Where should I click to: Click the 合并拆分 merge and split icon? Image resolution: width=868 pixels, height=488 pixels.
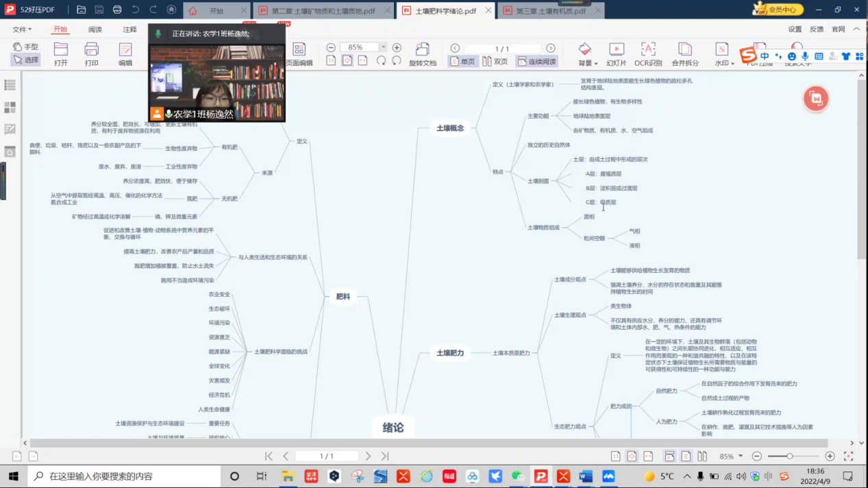[x=684, y=53]
